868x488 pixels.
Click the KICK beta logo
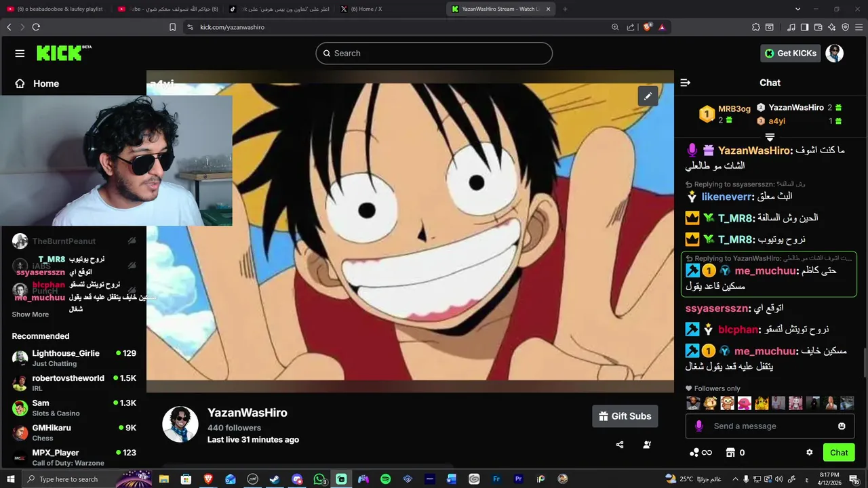[x=64, y=53]
